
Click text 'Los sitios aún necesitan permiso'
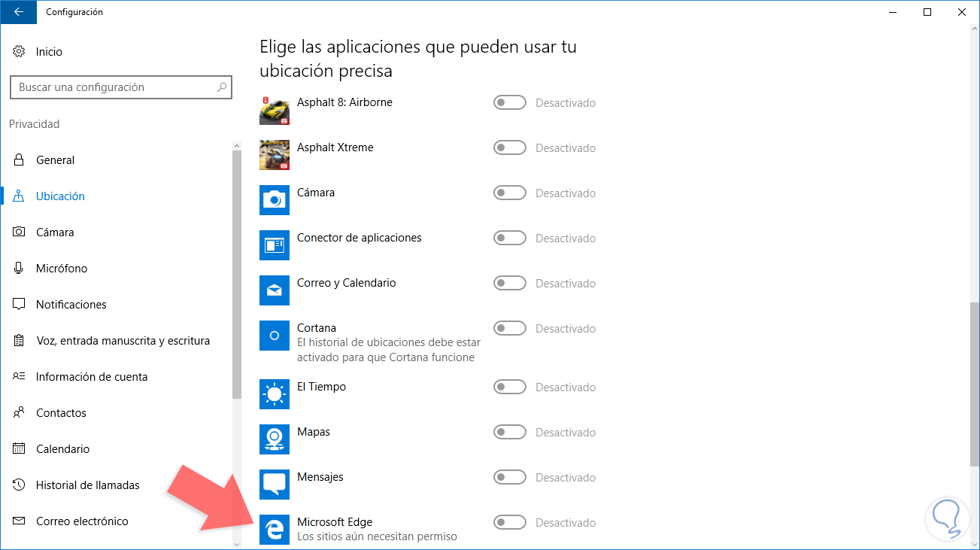point(377,536)
